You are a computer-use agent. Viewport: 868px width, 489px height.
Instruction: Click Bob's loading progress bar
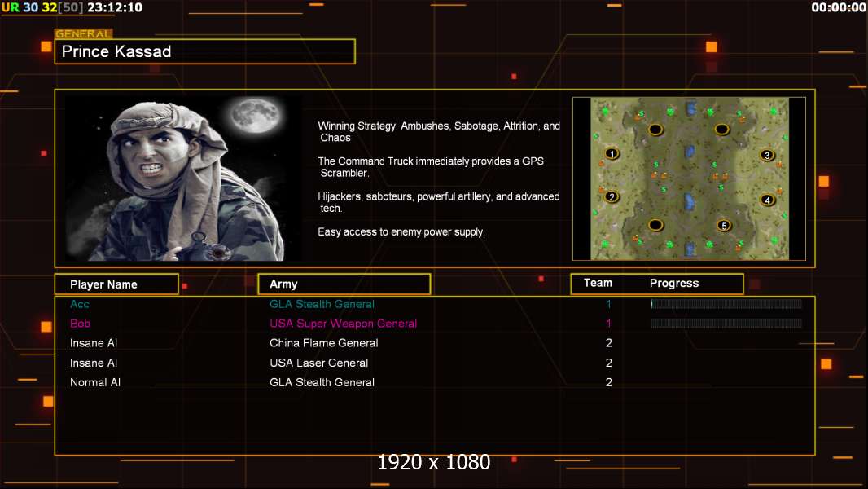tap(726, 323)
